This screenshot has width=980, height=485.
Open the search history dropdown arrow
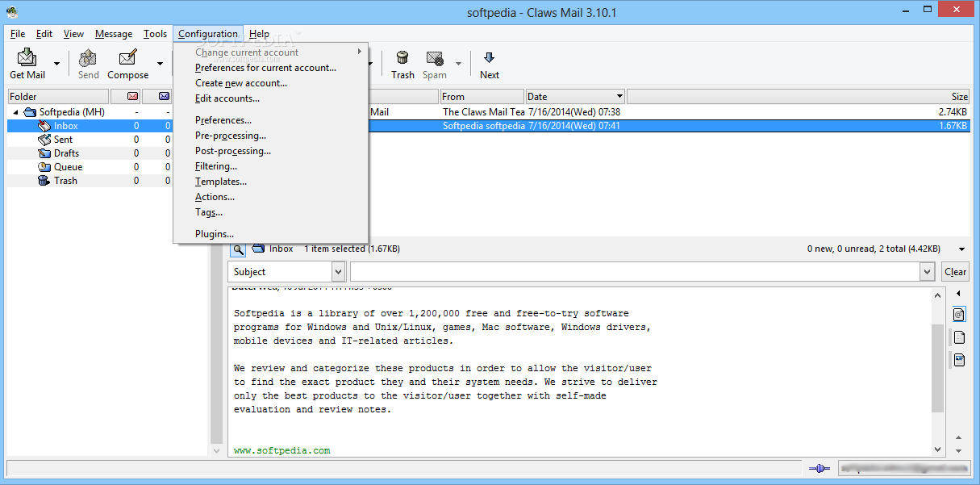pyautogui.click(x=927, y=272)
